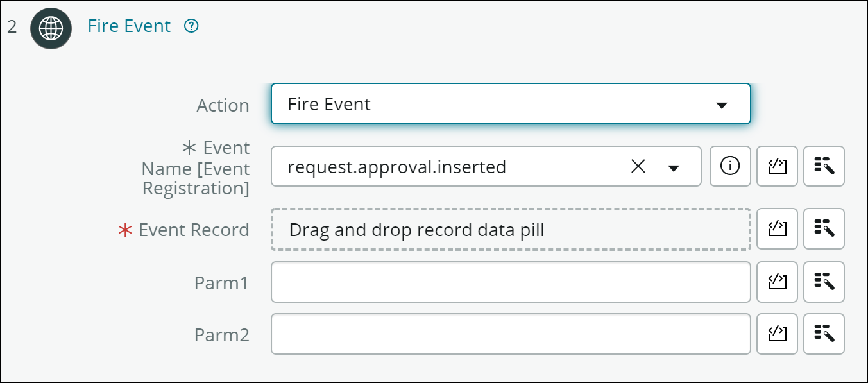The image size is (868, 383).
Task: Click the Fire Event globe icon
Action: click(x=51, y=28)
